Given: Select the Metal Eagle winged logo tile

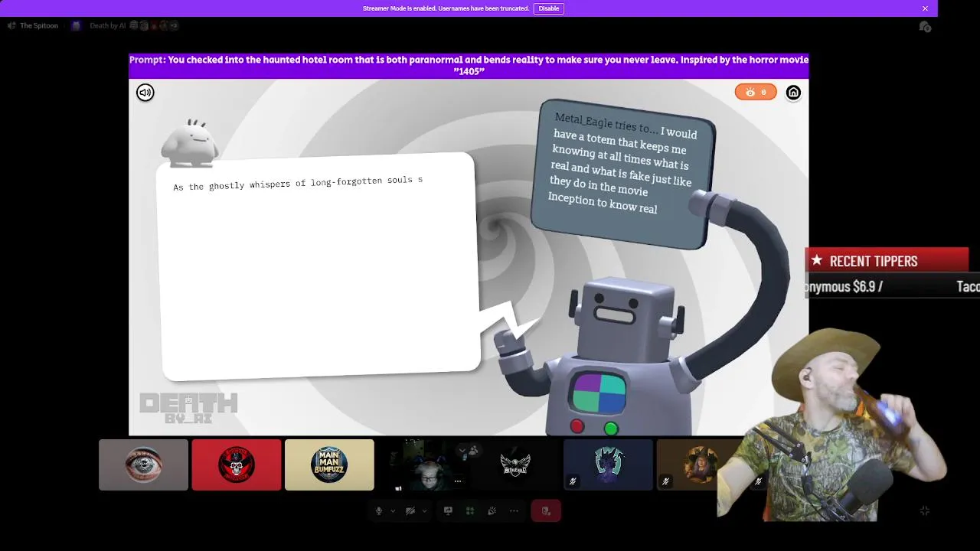Looking at the screenshot, I should [515, 465].
